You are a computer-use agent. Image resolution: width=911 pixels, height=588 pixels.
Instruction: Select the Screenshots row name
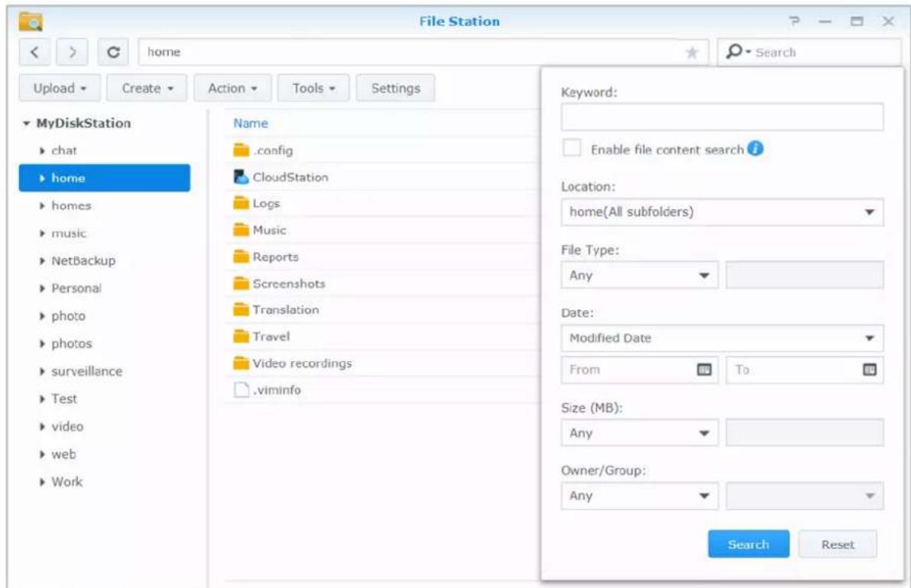[289, 283]
